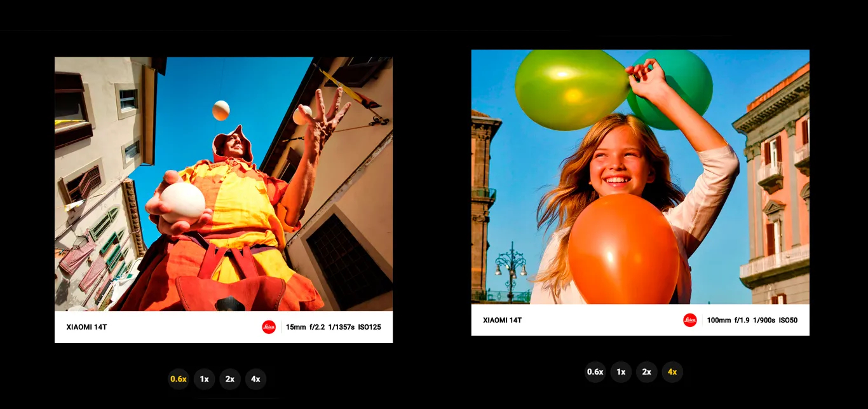Screen dimensions: 868x409
Task: Select 0.6x zoom under the balloon photo
Action: pyautogui.click(x=595, y=372)
